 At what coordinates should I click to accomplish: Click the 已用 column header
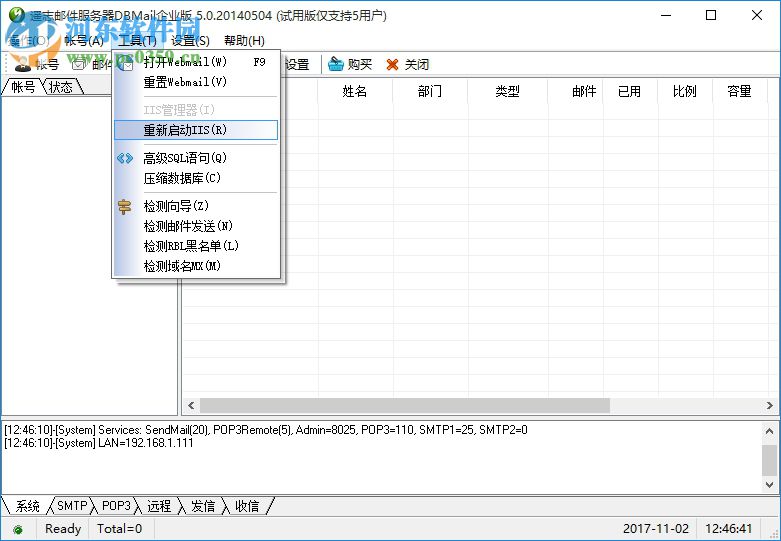coord(630,92)
